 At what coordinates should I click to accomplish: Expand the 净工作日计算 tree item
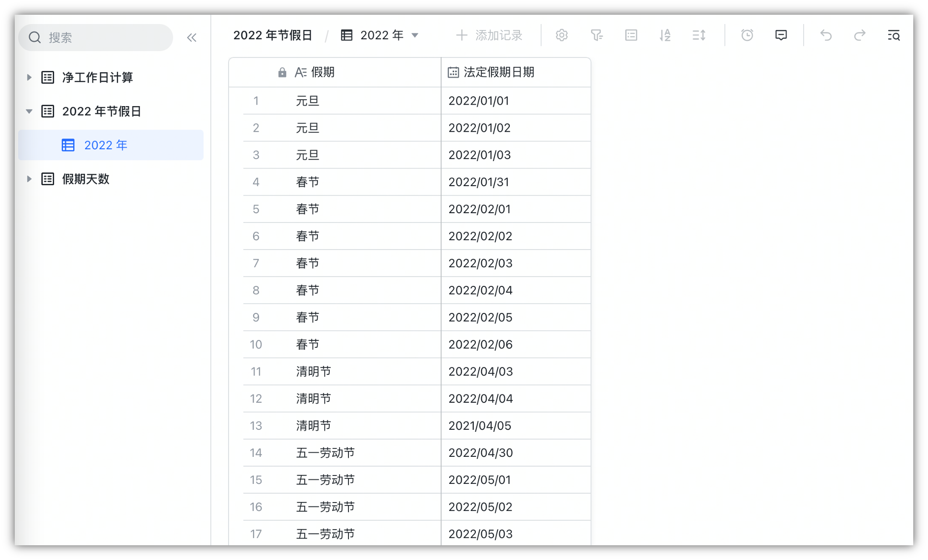coord(29,77)
